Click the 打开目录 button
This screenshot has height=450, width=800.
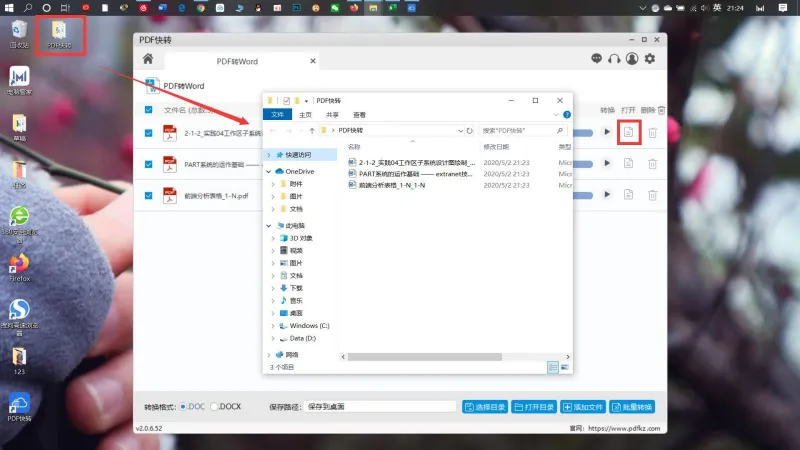point(534,407)
